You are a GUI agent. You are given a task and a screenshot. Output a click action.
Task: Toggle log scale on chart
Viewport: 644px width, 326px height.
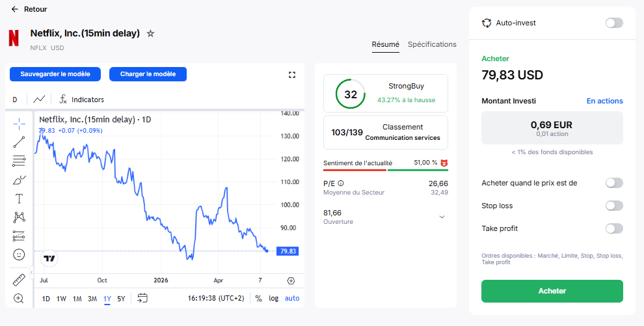(x=273, y=299)
